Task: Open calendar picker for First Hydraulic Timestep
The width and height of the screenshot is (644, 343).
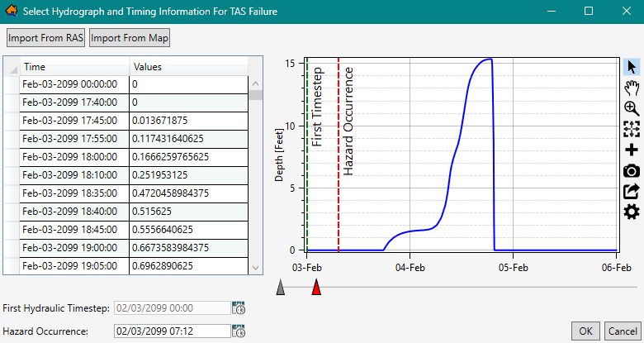Action: pyautogui.click(x=239, y=308)
